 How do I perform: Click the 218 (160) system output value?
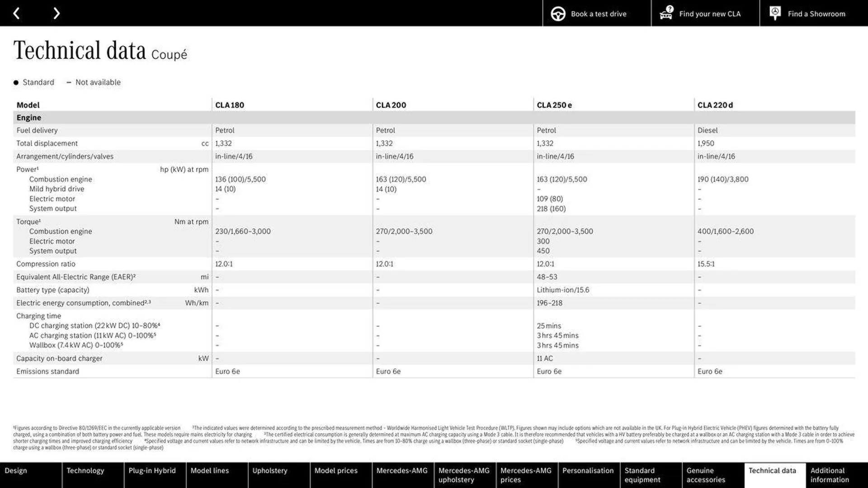tap(551, 208)
